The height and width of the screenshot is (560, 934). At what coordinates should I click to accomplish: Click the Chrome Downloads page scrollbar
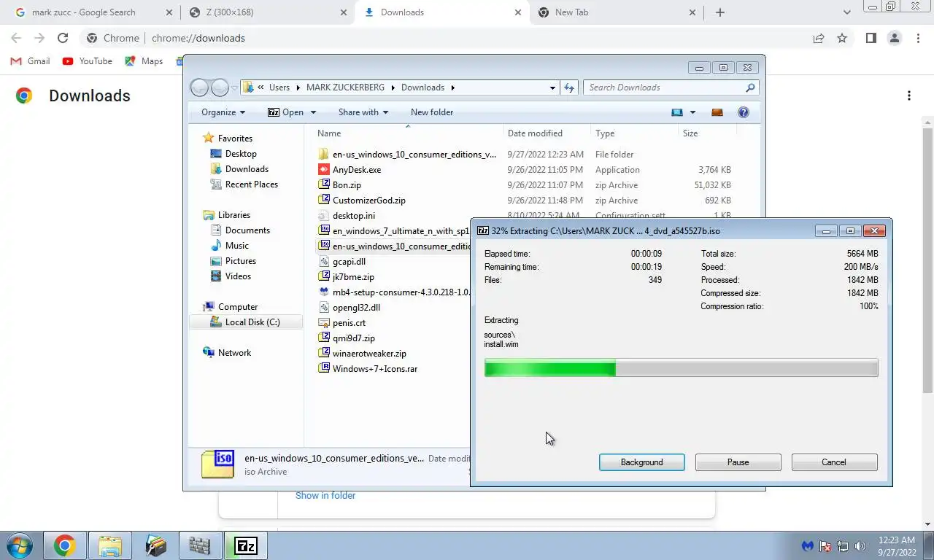[928, 260]
